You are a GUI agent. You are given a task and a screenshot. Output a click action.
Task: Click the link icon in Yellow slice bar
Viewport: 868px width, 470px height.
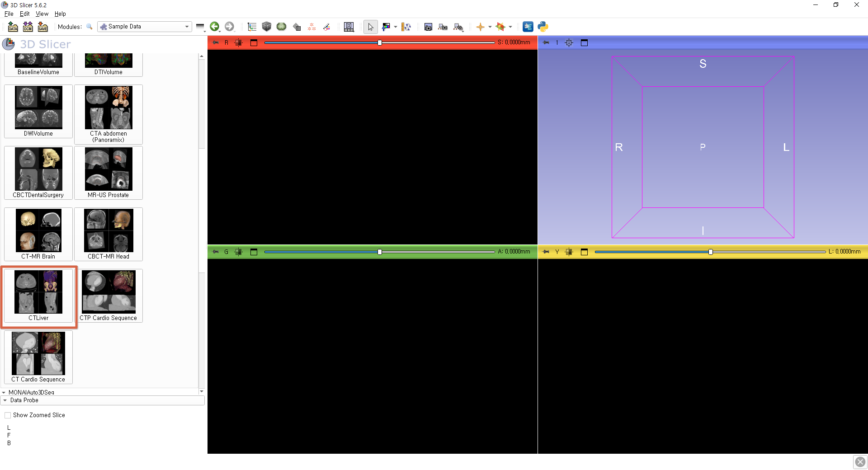569,252
